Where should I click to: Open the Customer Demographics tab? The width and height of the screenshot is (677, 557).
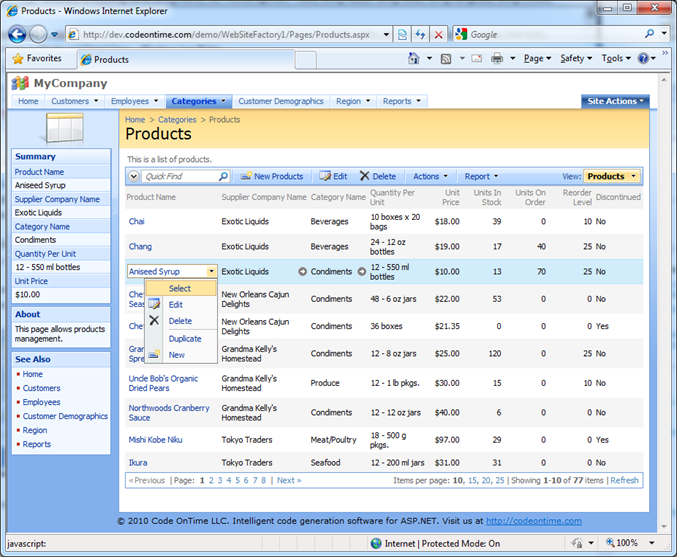[x=281, y=101]
